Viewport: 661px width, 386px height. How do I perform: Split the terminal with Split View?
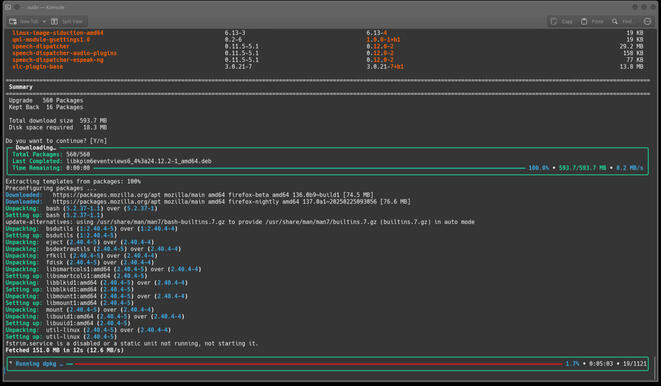pyautogui.click(x=67, y=21)
